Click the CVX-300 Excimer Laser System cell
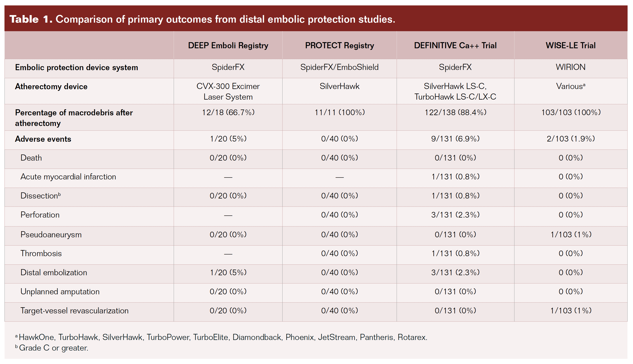Image resolution: width=633 pixels, height=364 pixels. pos(228,92)
